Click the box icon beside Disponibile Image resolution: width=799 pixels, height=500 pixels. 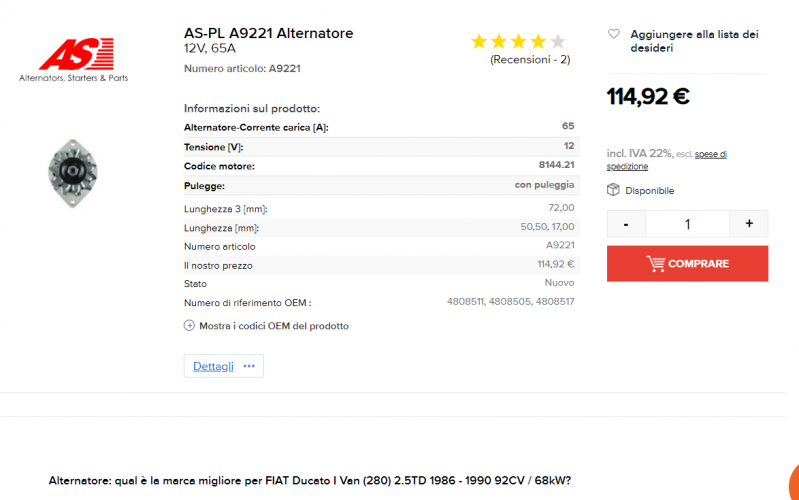pos(614,190)
